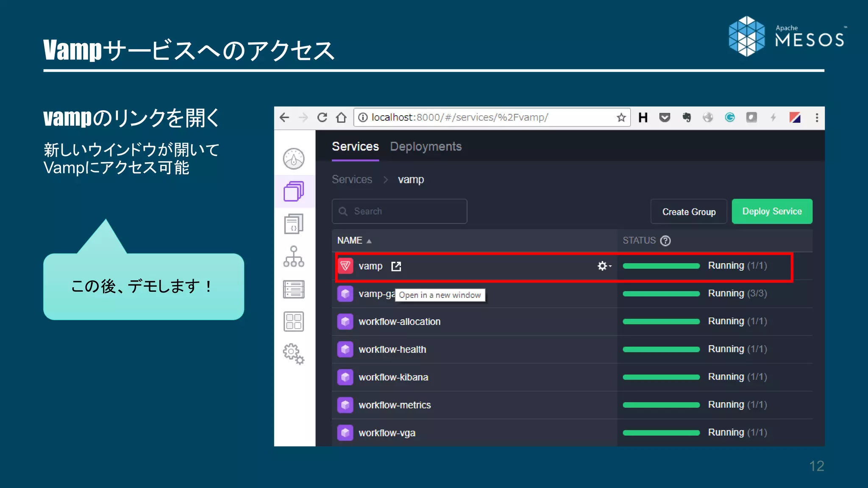868x488 pixels.
Task: Click the vamp breadcrumb item
Action: pos(411,180)
